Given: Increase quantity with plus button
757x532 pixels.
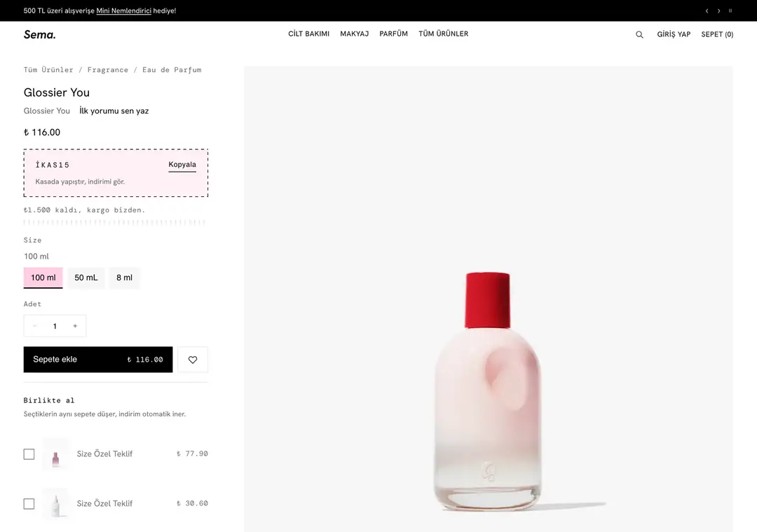Looking at the screenshot, I should click(x=75, y=326).
